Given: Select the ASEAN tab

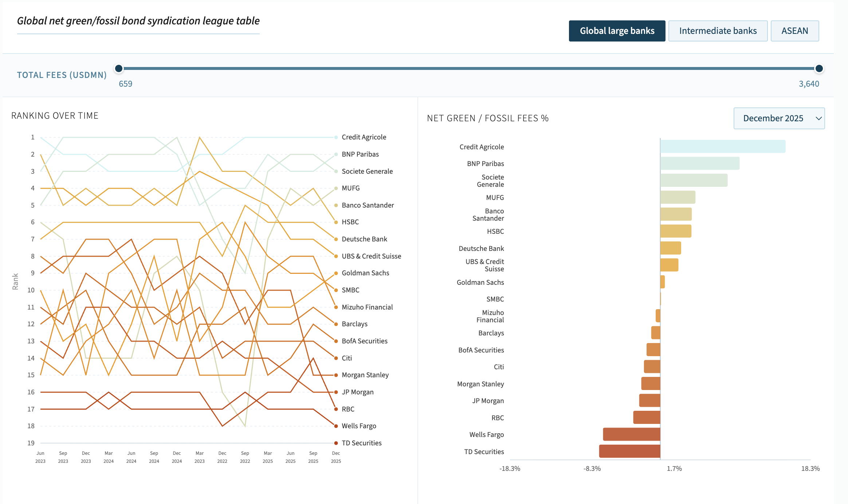Looking at the screenshot, I should tap(794, 31).
